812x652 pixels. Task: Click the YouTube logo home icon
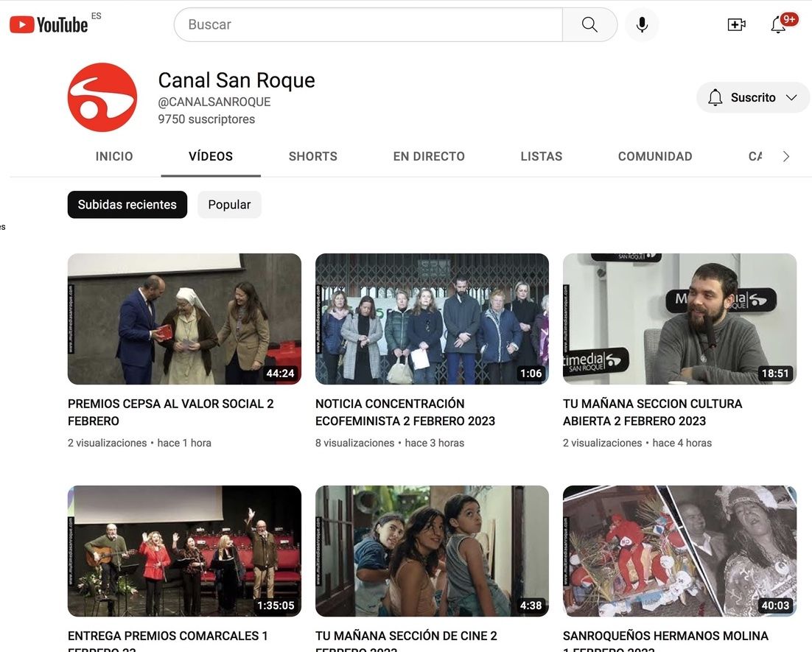(x=49, y=24)
